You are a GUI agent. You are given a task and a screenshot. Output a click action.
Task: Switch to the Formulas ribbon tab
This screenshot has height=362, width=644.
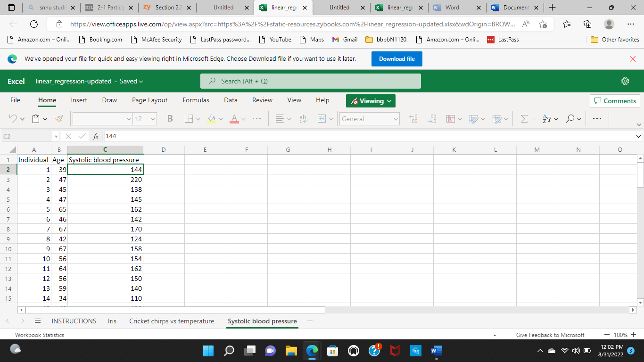pos(196,100)
